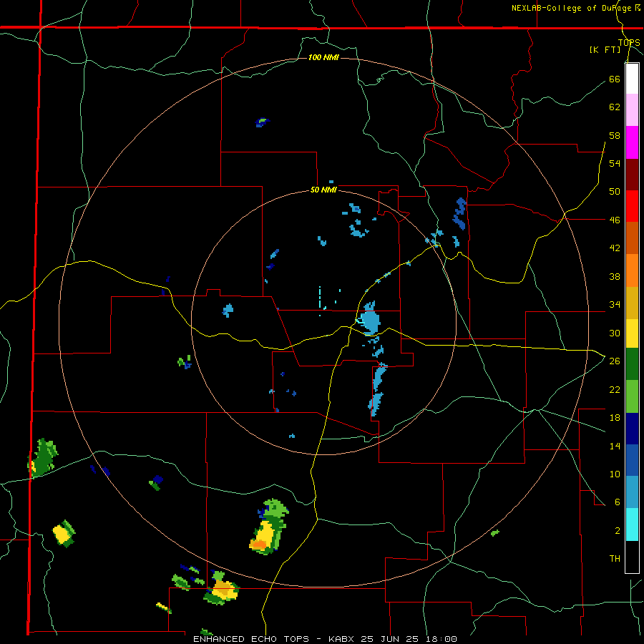Click the legend value "38"
Viewport: 644px width, 644px height.
point(615,277)
